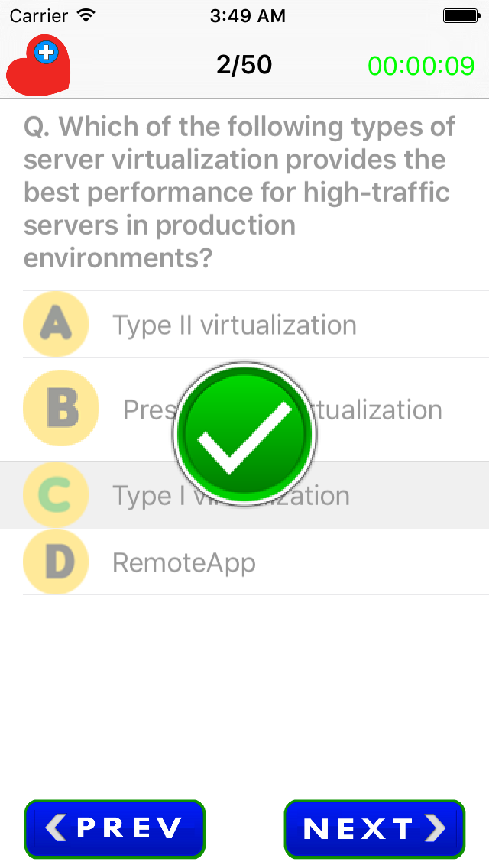The width and height of the screenshot is (489, 868).
Task: Tap the 2/50 question counter
Action: (244, 65)
